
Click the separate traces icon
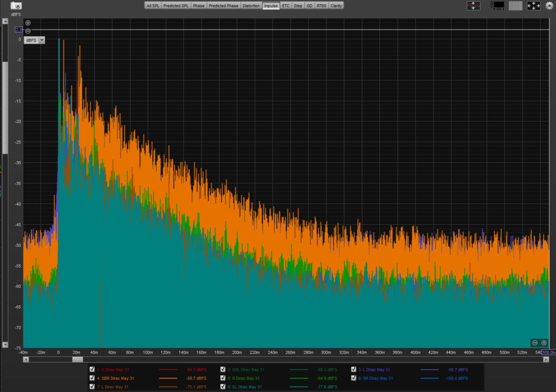click(473, 5)
